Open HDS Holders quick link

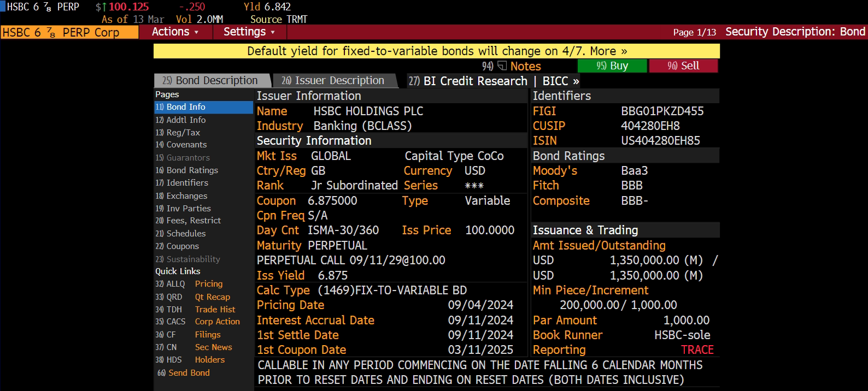coord(190,360)
